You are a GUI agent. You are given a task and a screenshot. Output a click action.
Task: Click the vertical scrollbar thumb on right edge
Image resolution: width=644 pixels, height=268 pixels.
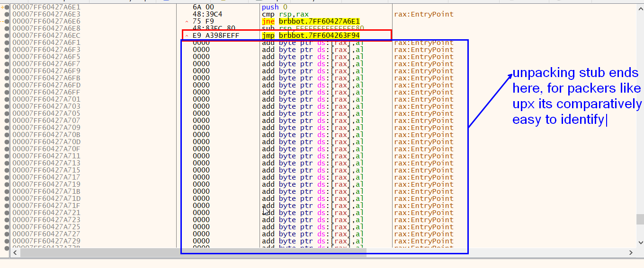click(640, 219)
